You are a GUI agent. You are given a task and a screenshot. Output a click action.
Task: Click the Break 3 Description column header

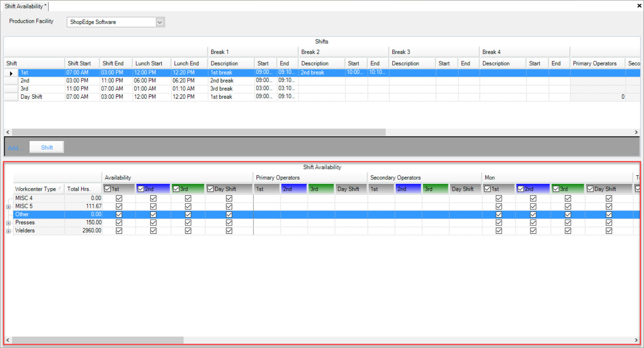412,63
